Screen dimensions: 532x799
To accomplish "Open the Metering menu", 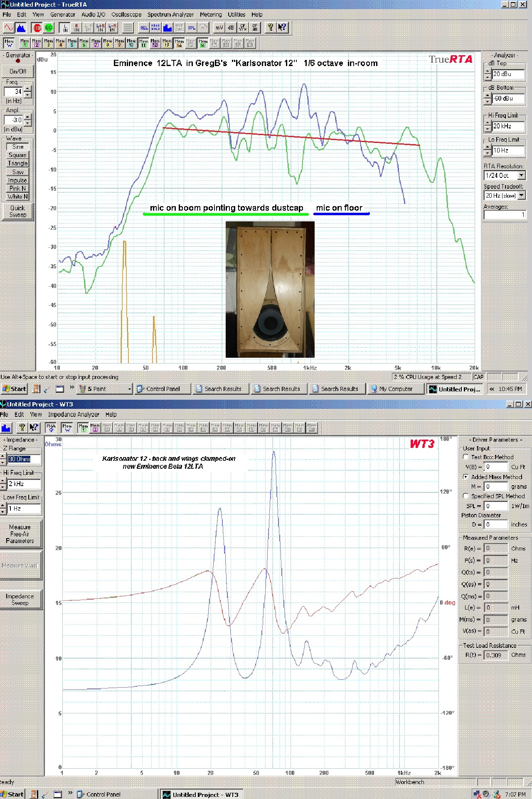I will pos(211,14).
